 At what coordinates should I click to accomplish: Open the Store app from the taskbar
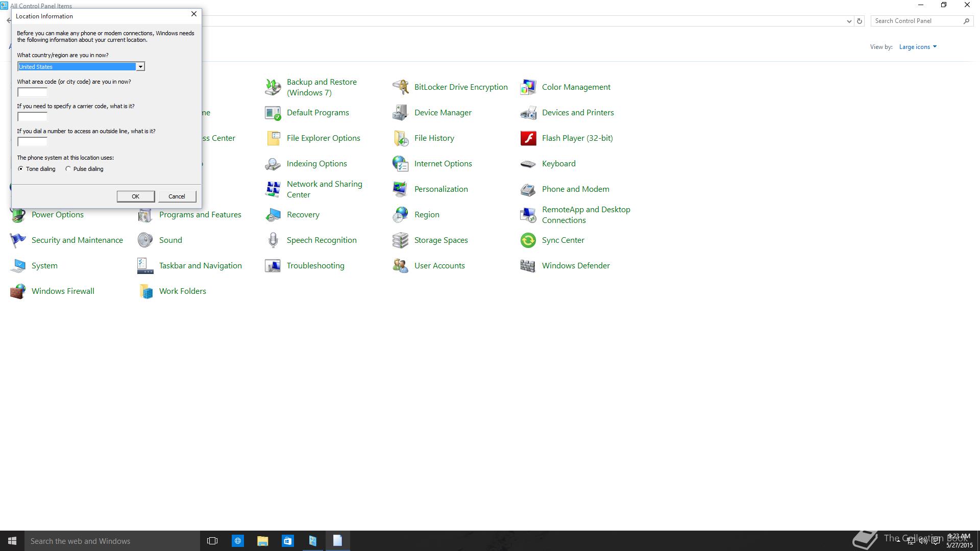[287, 541]
